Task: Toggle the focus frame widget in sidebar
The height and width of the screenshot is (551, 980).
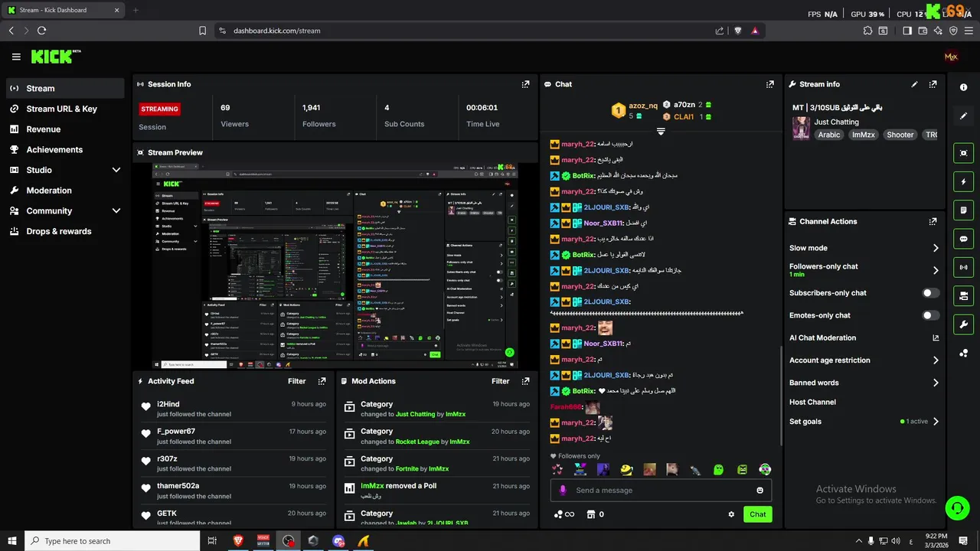Action: tap(964, 153)
